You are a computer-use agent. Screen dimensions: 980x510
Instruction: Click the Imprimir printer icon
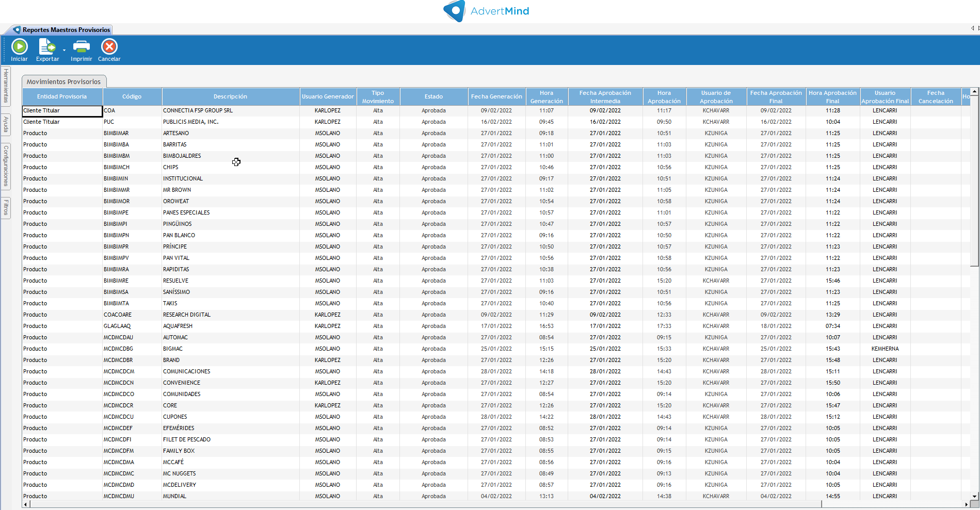pyautogui.click(x=81, y=47)
